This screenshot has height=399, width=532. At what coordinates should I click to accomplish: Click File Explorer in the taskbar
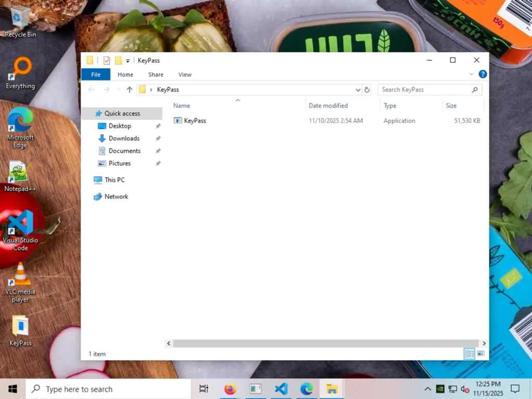click(x=332, y=389)
